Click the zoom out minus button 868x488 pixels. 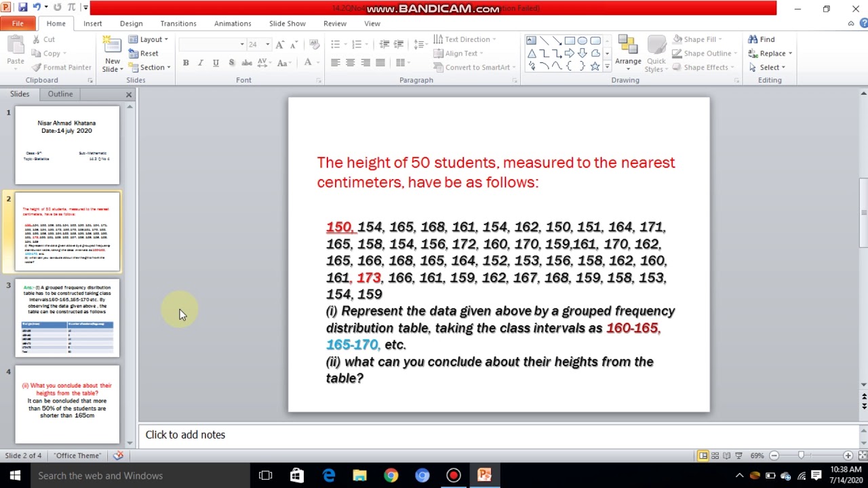point(774,455)
